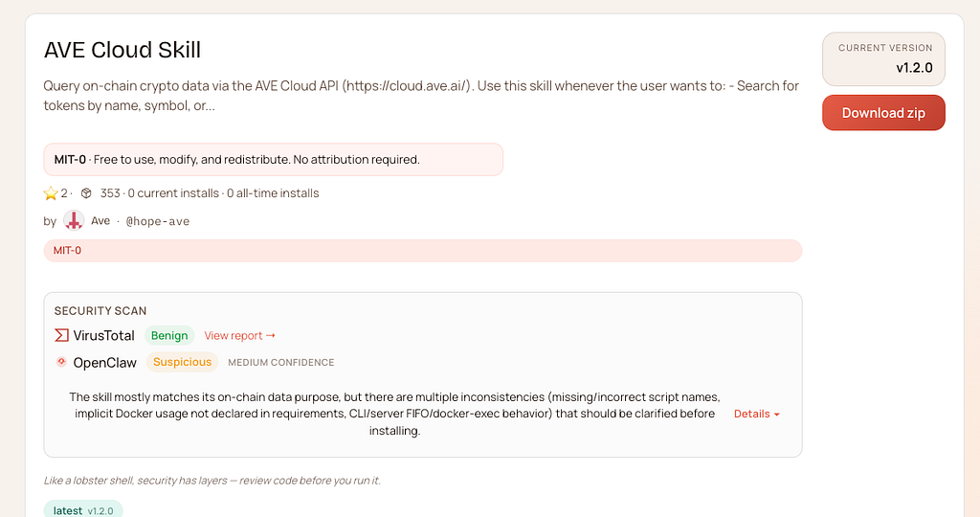This screenshot has height=517, width=980.
Task: Click the AVE Cloud Skill title
Action: pos(122,50)
